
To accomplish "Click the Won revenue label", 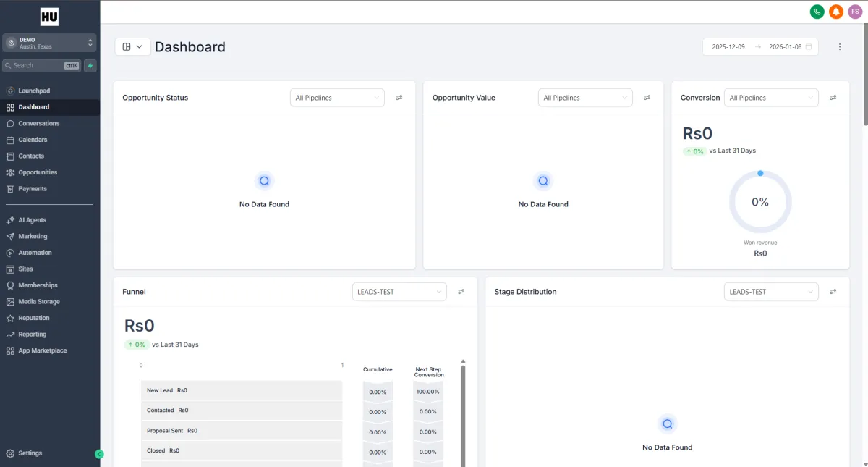I will pos(760,243).
